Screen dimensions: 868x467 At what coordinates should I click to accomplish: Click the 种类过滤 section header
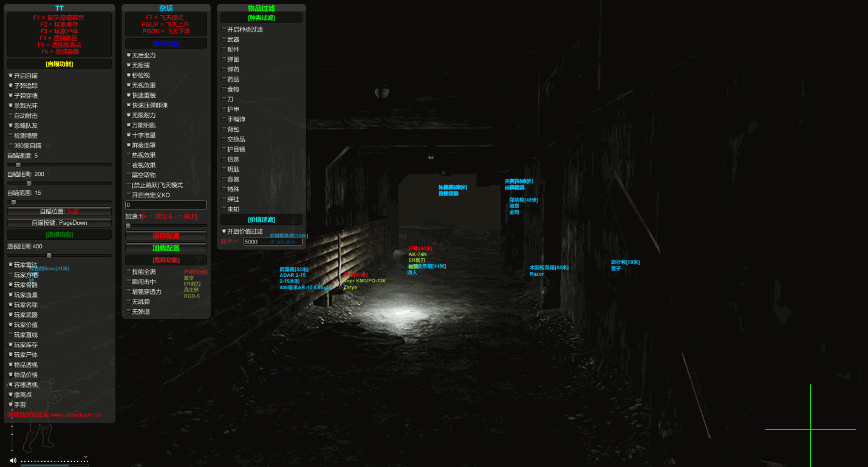pyautogui.click(x=261, y=18)
